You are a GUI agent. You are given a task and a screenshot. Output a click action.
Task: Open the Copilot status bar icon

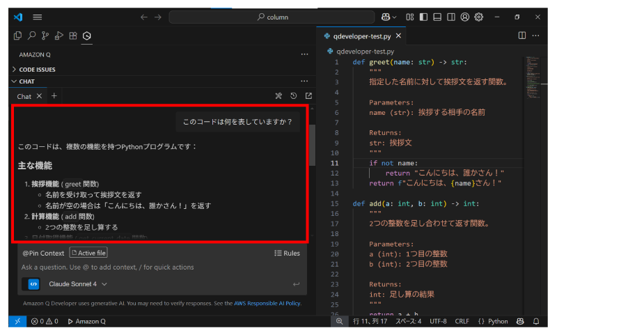coord(520,322)
